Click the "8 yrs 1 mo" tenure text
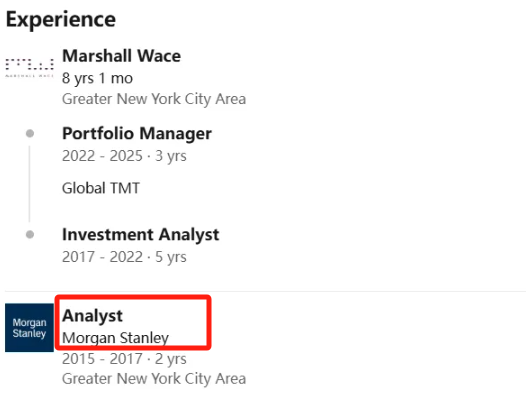The width and height of the screenshot is (526, 402). pos(98,79)
